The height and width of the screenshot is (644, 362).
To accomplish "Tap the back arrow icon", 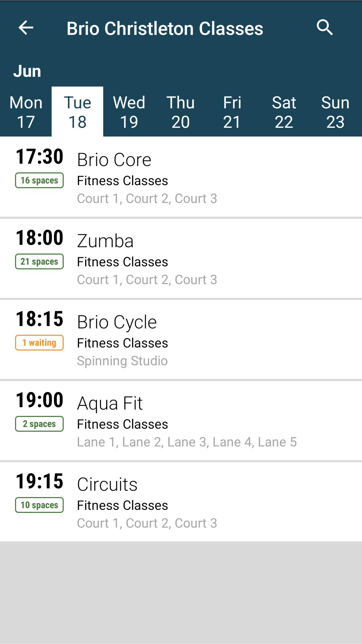I will pos(26,28).
